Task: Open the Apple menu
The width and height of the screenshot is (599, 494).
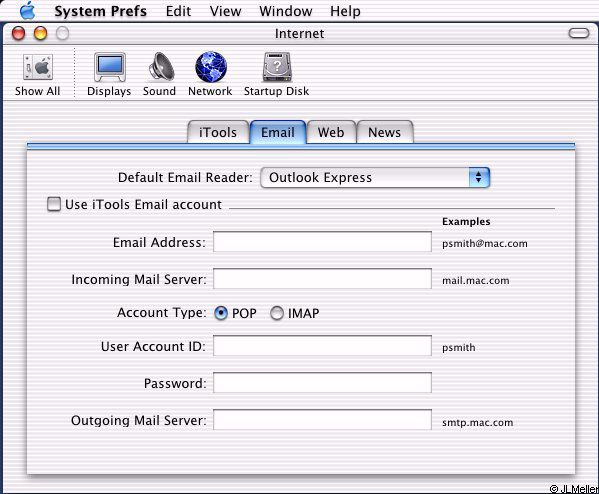Action: point(28,11)
